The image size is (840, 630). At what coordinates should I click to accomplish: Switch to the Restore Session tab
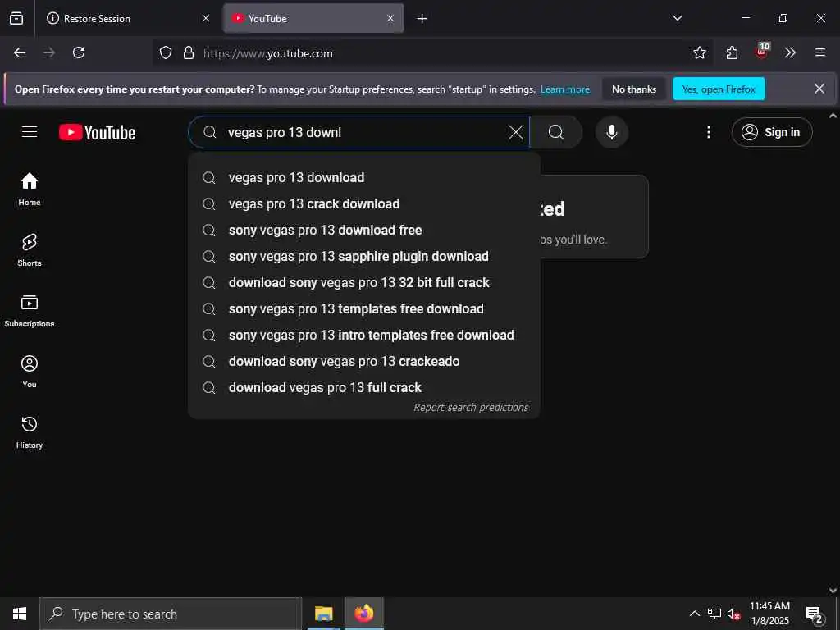tap(129, 18)
